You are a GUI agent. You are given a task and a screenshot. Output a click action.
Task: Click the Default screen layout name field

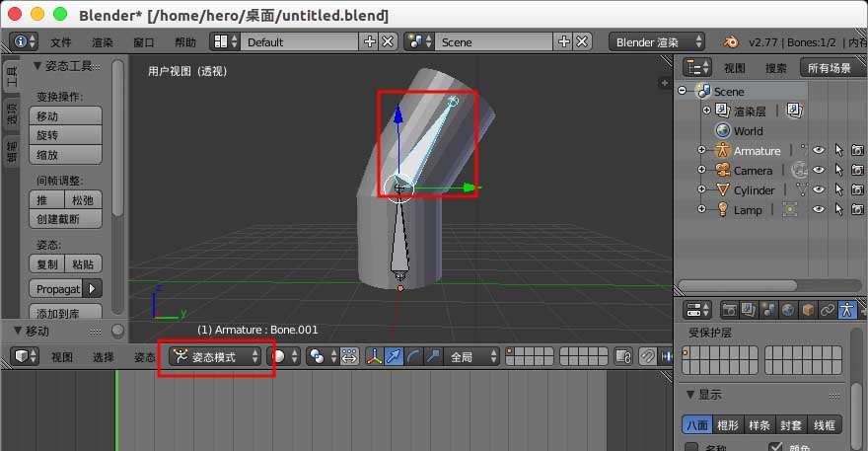[x=300, y=41]
